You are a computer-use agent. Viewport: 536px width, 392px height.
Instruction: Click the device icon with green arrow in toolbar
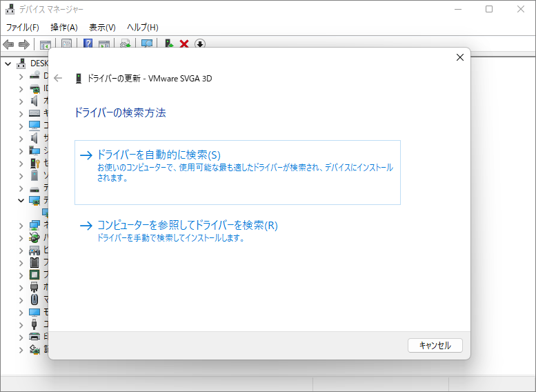point(169,44)
